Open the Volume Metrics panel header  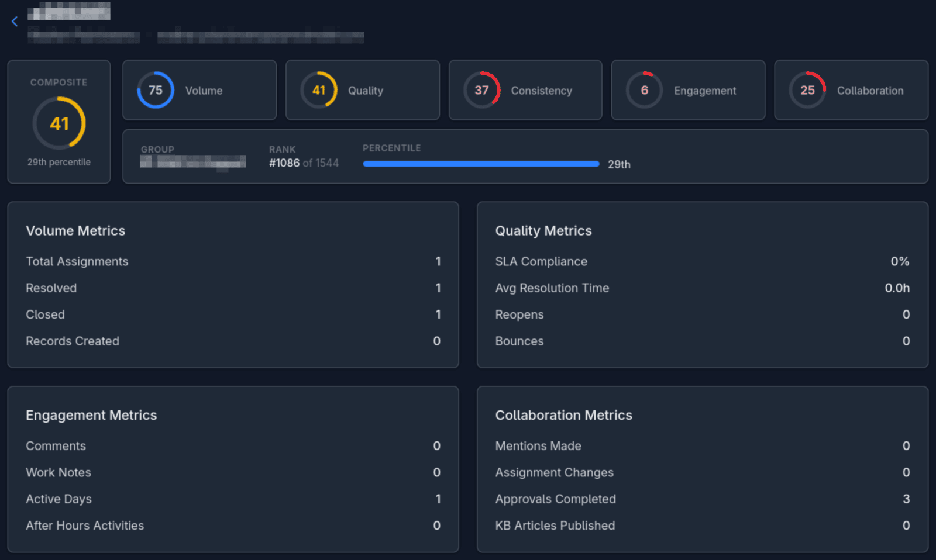(75, 230)
